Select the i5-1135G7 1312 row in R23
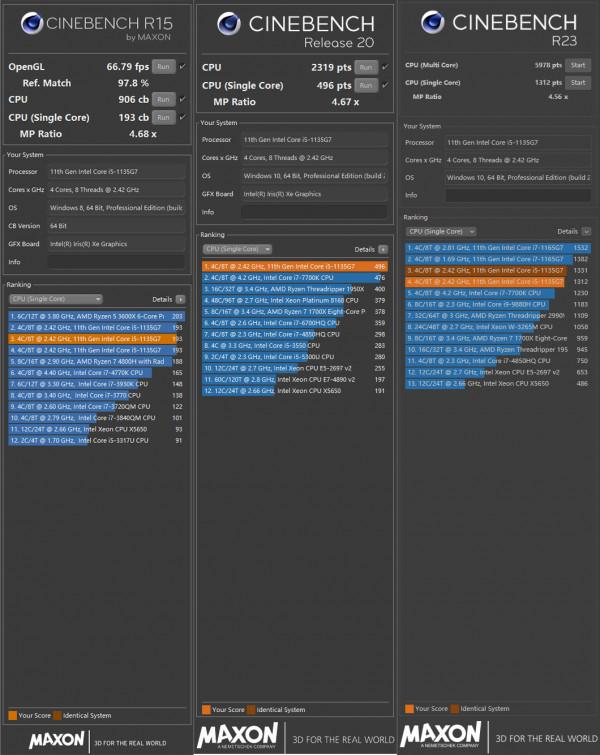The image size is (600, 755). coord(498,282)
